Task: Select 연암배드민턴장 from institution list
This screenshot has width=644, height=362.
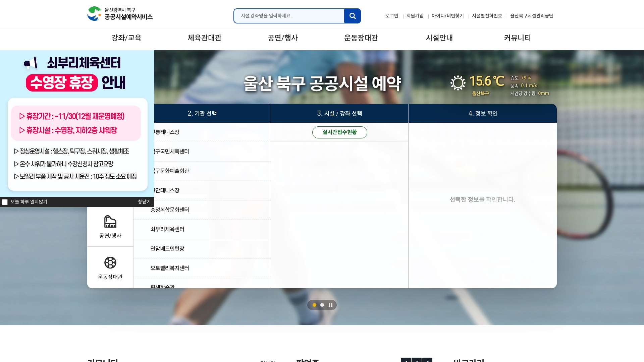Action: (x=202, y=249)
